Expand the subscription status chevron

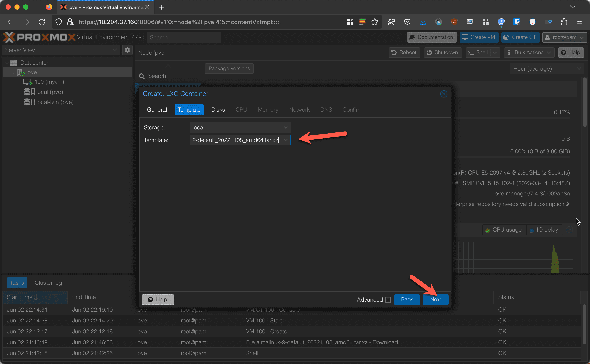pos(568,204)
